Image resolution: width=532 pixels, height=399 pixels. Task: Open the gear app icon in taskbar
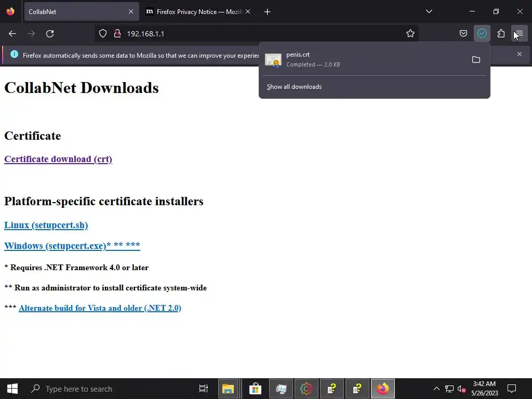coord(306,389)
